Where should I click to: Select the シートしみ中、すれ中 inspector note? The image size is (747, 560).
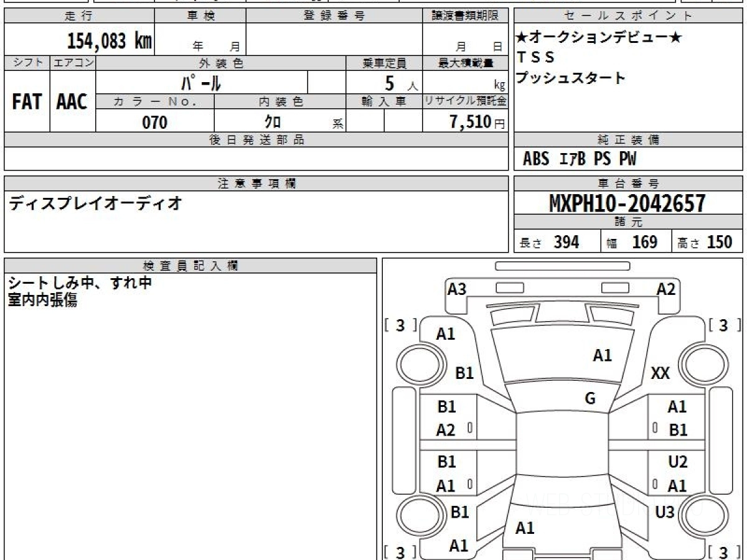[80, 284]
